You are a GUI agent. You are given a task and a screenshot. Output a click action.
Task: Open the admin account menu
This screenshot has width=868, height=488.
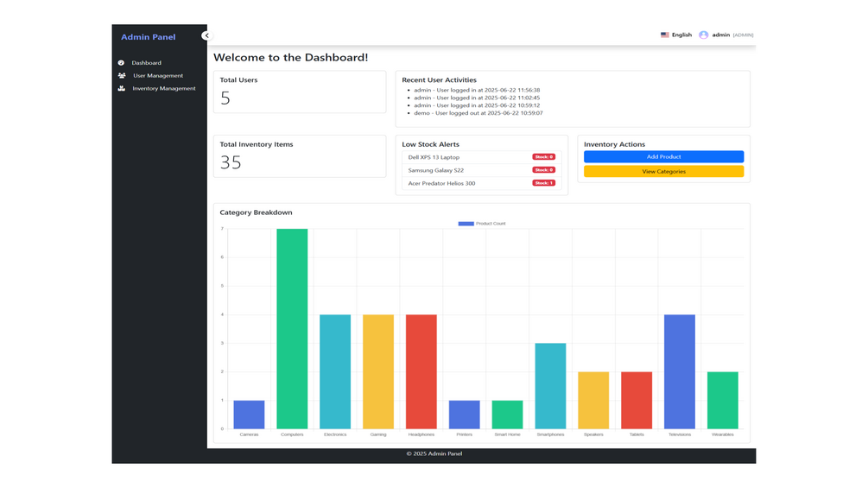(x=725, y=35)
